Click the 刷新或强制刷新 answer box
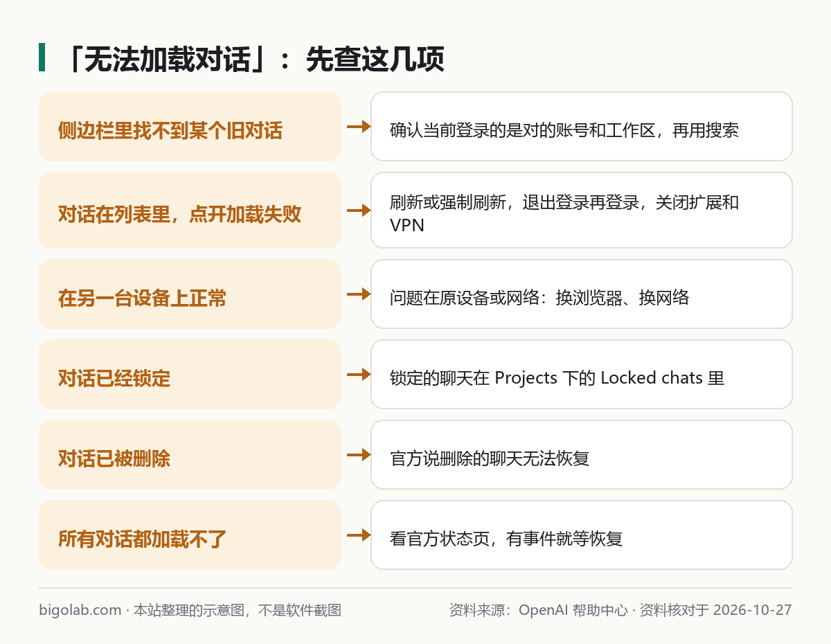831x644 pixels. pyautogui.click(x=582, y=211)
